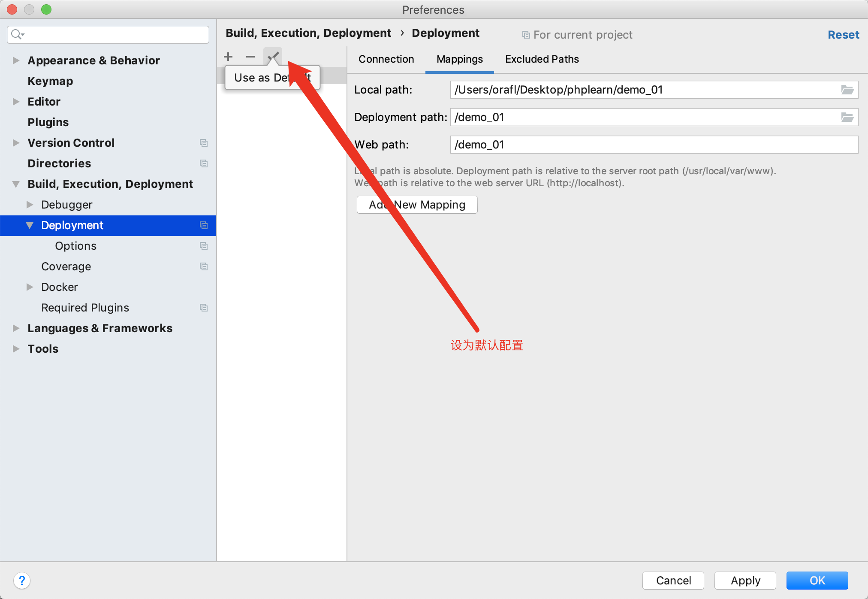
Task: Click the Reset link
Action: [844, 35]
